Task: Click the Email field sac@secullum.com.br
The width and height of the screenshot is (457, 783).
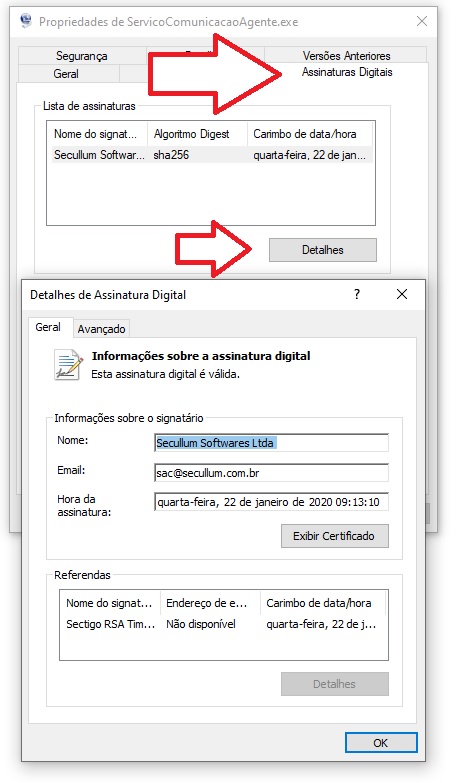Action: (x=271, y=473)
